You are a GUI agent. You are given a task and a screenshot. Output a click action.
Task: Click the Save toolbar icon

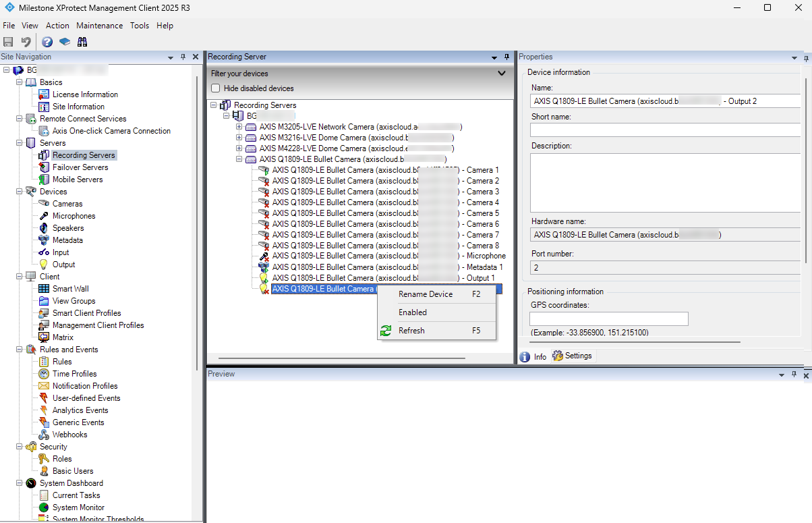9,42
